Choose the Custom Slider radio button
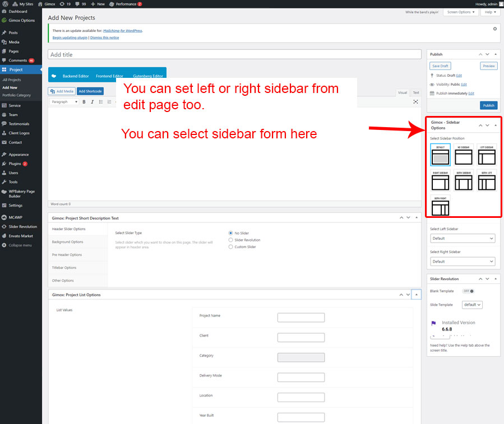Viewport: 504px width, 424px height. [231, 247]
